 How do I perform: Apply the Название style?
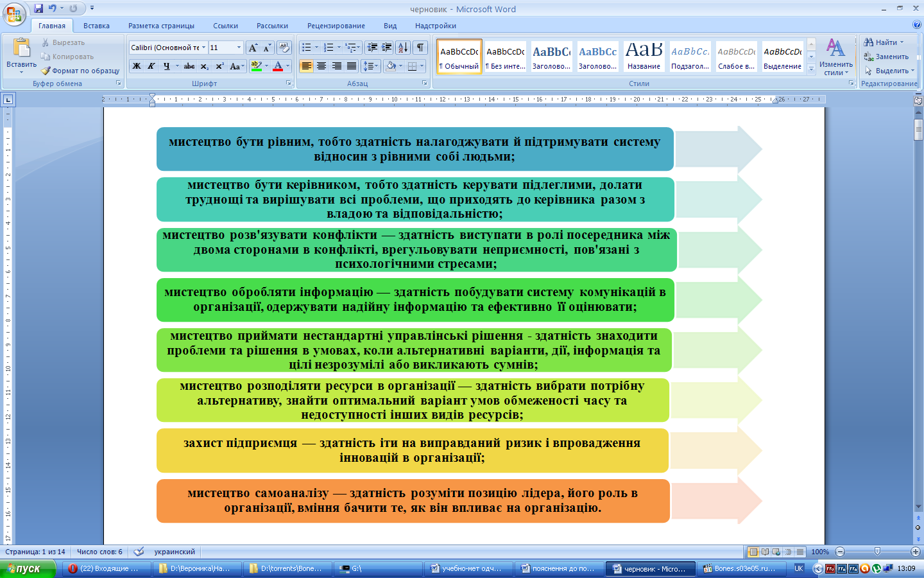click(644, 57)
